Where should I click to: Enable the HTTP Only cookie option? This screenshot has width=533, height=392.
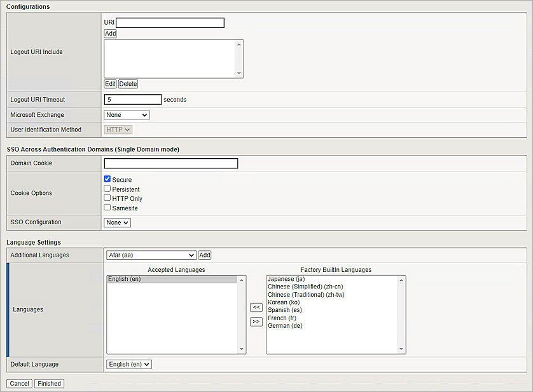pos(107,198)
